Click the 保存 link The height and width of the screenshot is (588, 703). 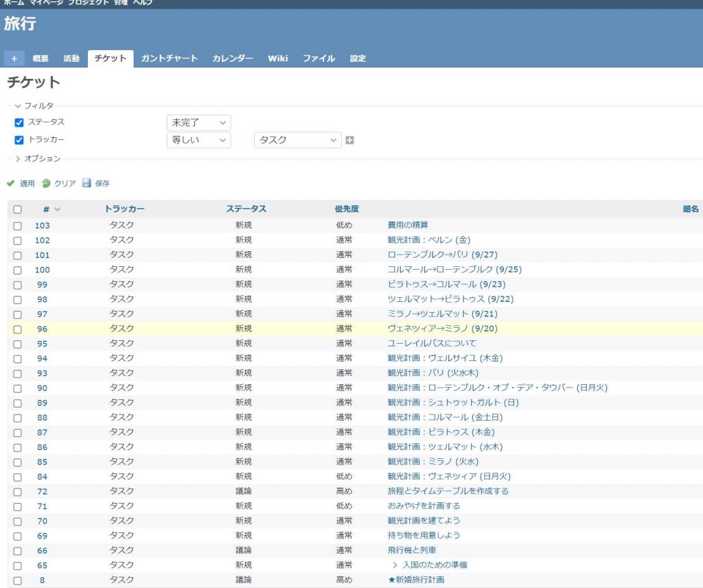[102, 183]
